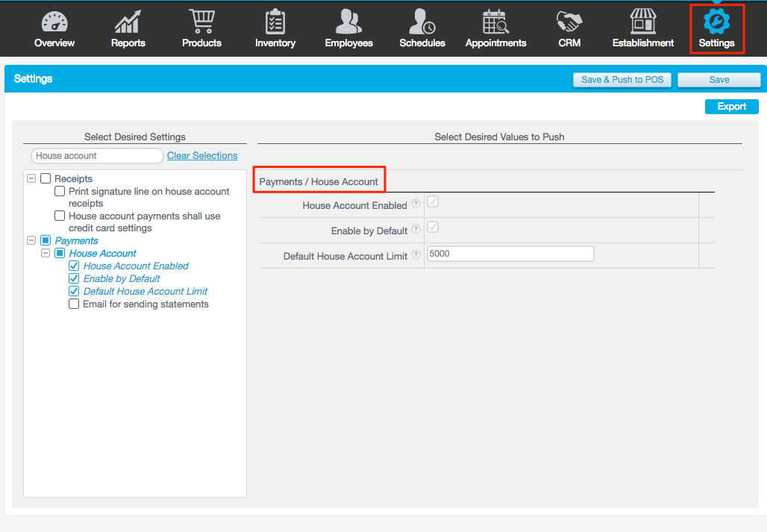Select the Reports chart icon
Image resolution: width=767 pixels, height=532 pixels.
coord(128,22)
